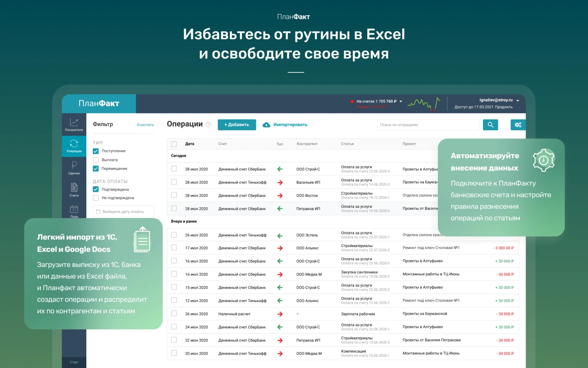Click the Очистить filter link
This screenshot has width=588, height=368.
point(145,125)
